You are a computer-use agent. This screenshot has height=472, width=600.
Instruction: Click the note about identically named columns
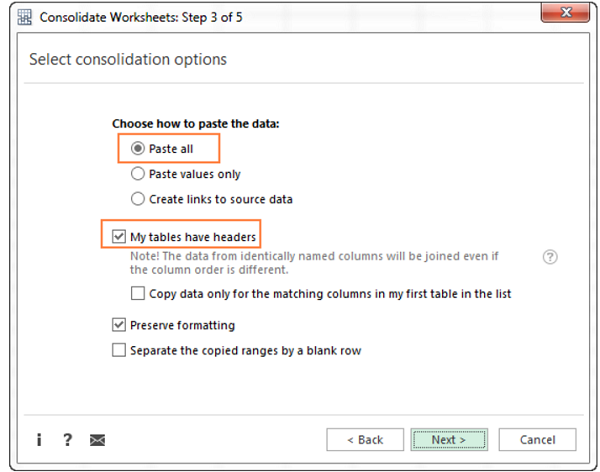[x=315, y=263]
